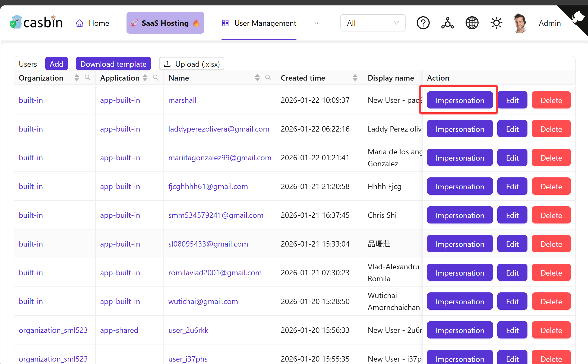Click the network topology icon in header

(447, 23)
